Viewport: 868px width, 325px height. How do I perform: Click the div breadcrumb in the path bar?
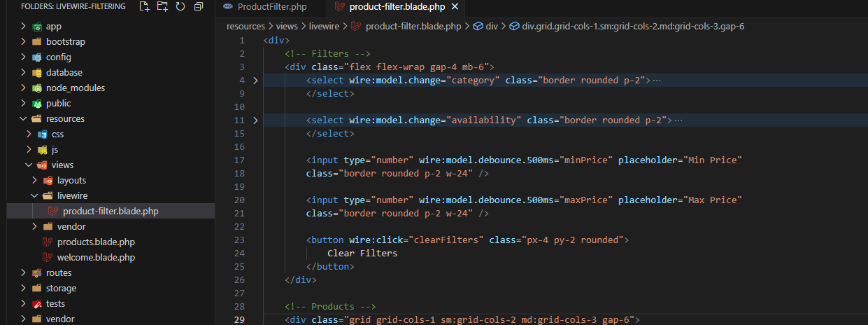pos(492,27)
